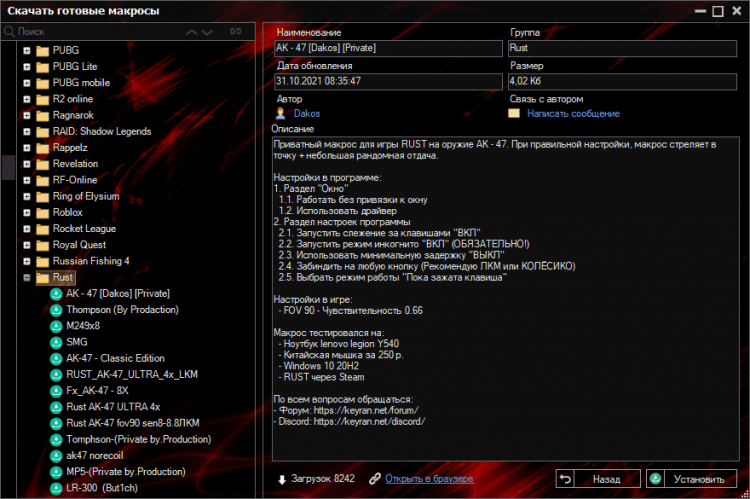Click the author avatar icon beside Dakos
750x499 pixels.
tap(280, 114)
